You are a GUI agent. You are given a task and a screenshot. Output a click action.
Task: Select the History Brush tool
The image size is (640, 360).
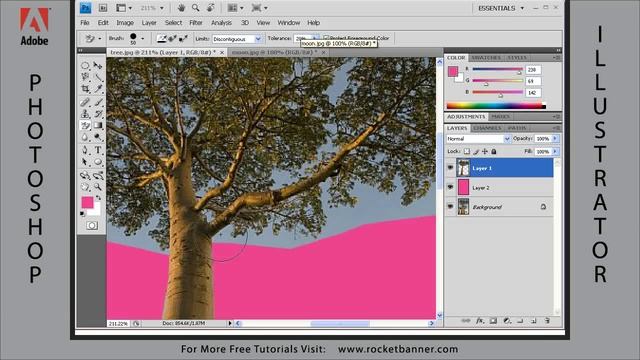point(98,114)
